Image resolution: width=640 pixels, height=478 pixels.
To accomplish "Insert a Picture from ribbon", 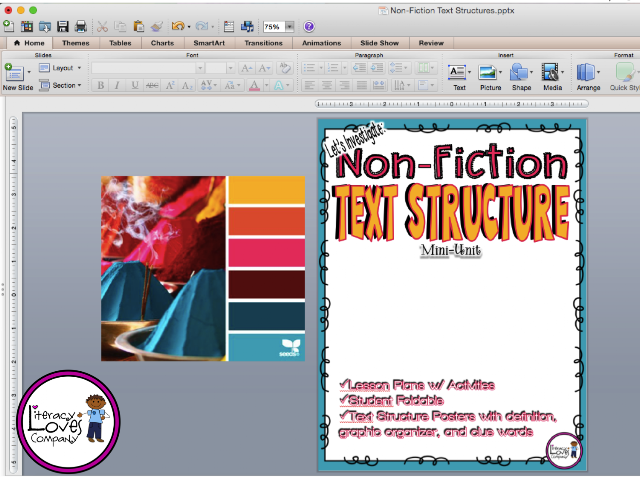I will click(490, 77).
